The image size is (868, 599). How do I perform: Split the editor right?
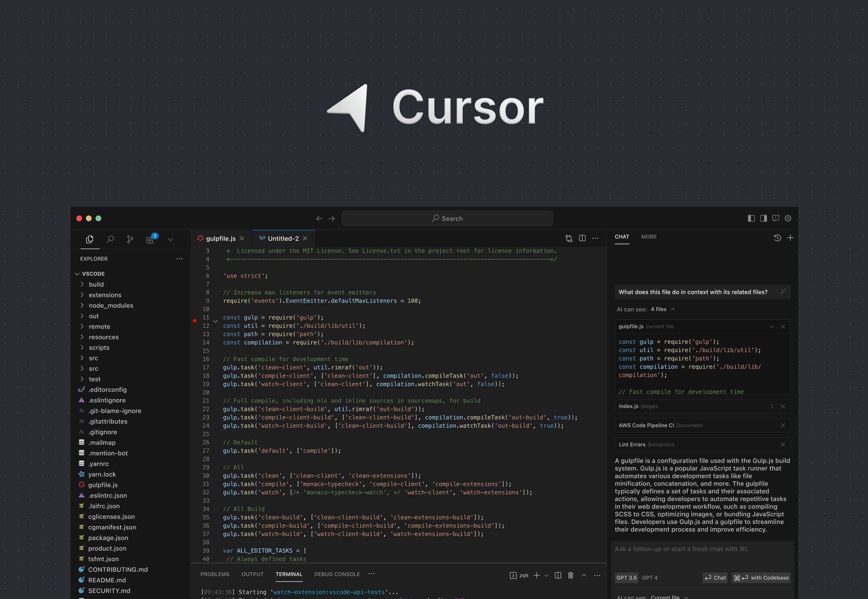(x=582, y=238)
